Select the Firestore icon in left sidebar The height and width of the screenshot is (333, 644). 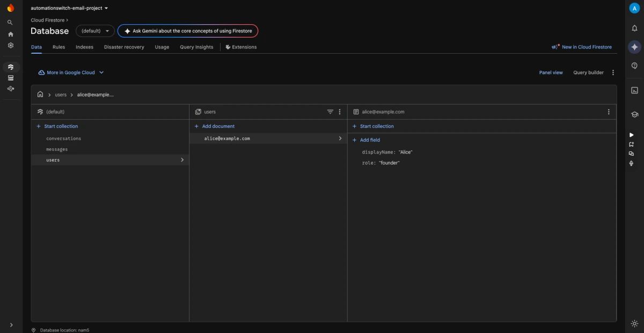[x=11, y=67]
